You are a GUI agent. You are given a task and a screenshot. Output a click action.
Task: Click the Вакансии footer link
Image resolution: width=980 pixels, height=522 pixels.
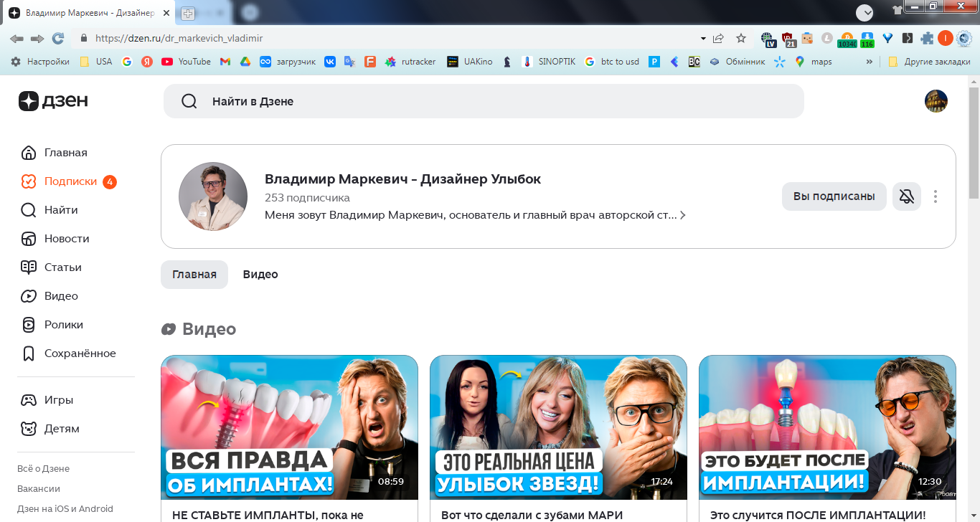pos(39,489)
